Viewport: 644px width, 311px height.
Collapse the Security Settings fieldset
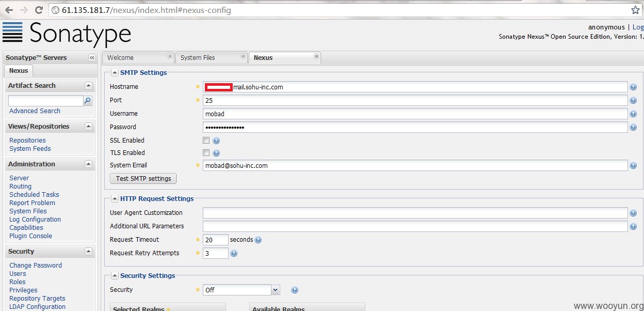coord(115,276)
